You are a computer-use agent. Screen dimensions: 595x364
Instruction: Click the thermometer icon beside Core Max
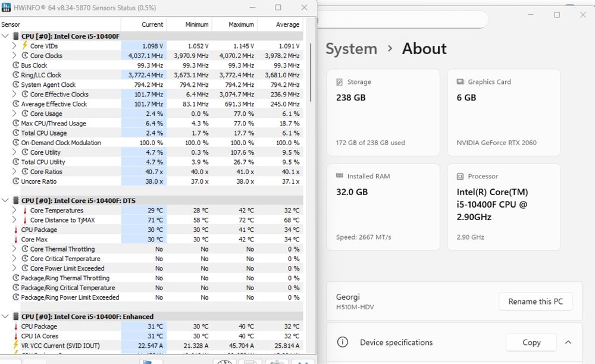click(x=15, y=239)
